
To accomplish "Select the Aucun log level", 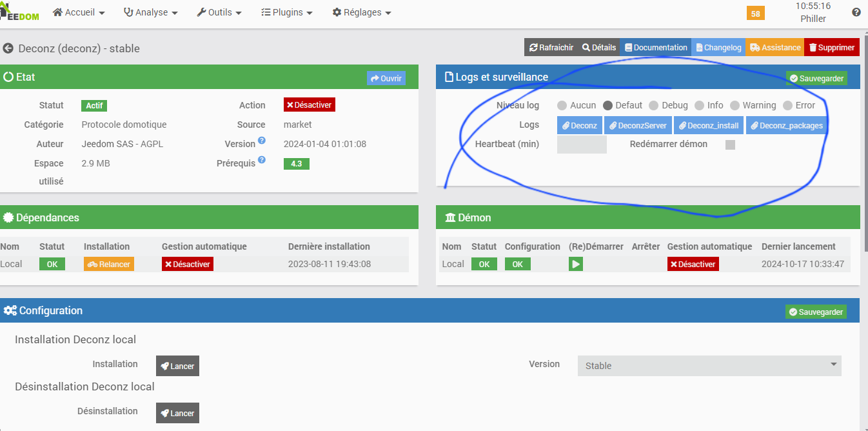I will pos(562,105).
